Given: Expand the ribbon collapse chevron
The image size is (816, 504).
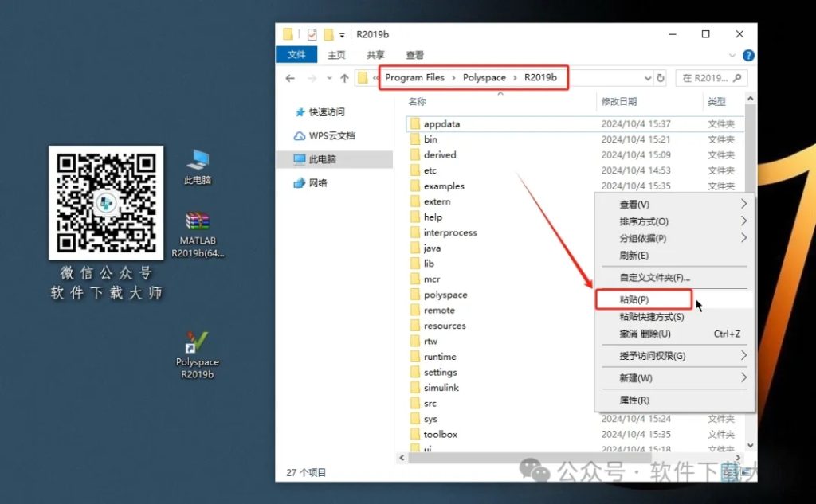Looking at the screenshot, I should pos(732,55).
